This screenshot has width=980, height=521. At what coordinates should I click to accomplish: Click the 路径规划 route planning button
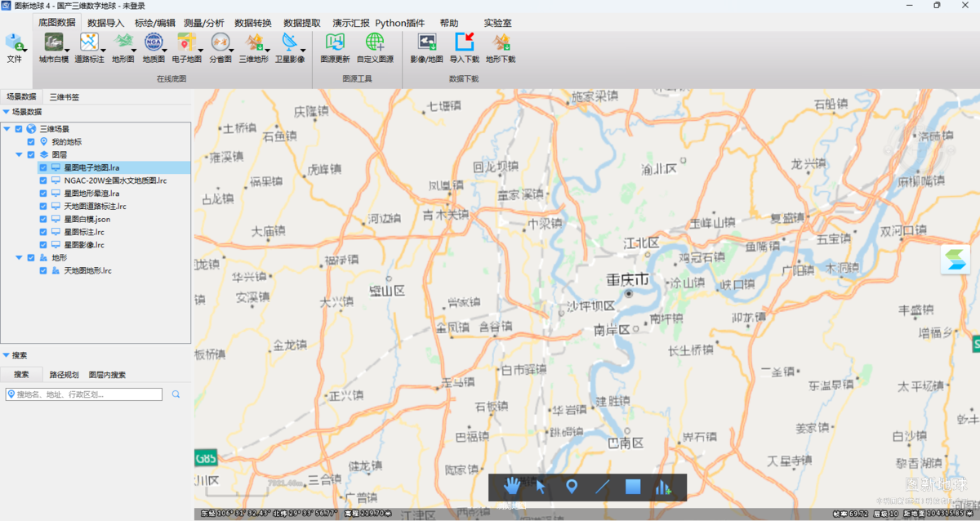pyautogui.click(x=64, y=375)
